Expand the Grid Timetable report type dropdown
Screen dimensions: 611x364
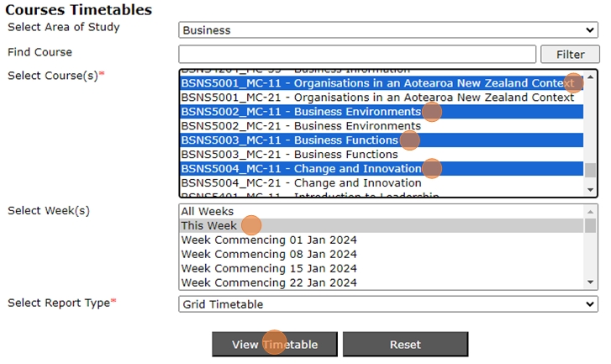[387, 304]
